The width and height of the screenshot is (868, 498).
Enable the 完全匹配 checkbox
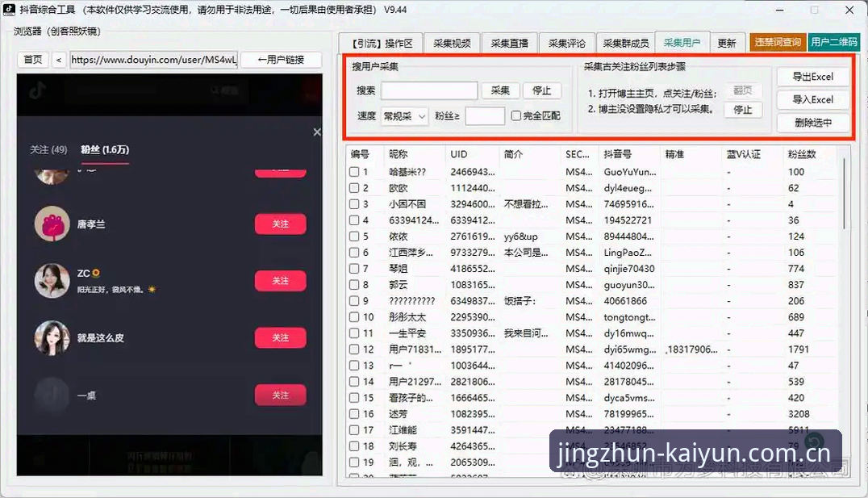point(516,115)
